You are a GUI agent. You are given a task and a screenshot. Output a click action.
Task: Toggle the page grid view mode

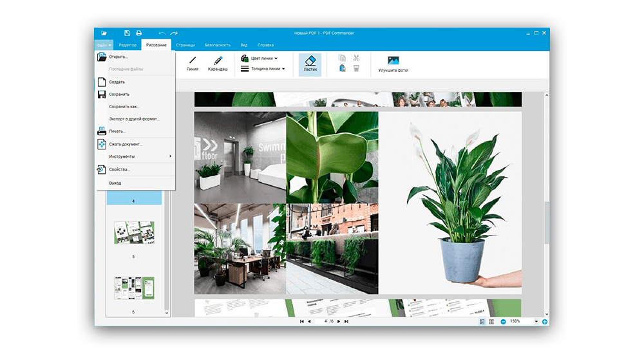[x=491, y=321]
